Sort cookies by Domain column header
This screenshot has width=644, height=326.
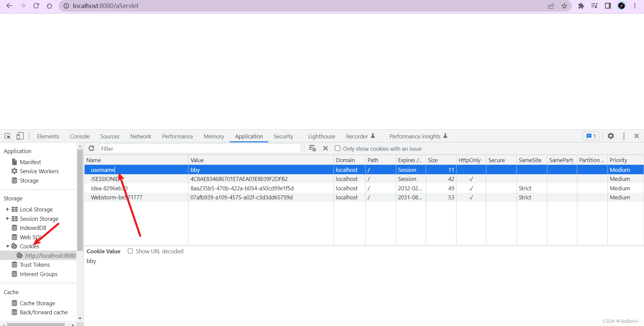pyautogui.click(x=350, y=160)
